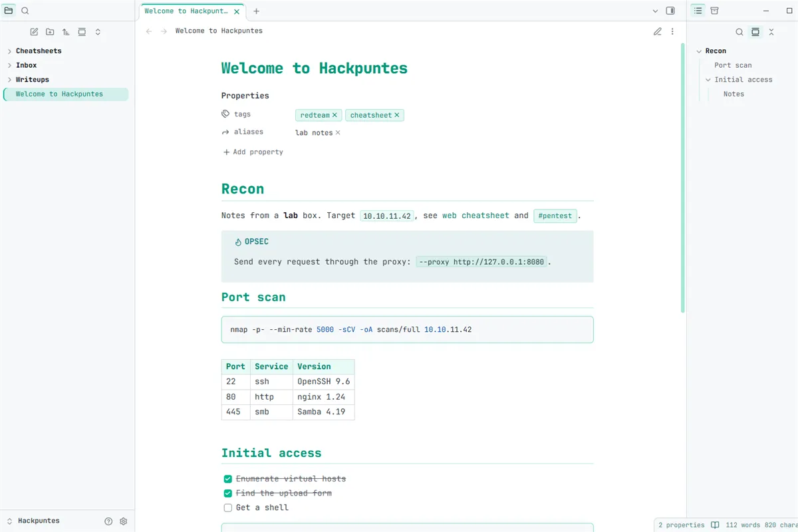This screenshot has width=798, height=532.
Task: Toggle reading view book icon in status bar
Action: [x=715, y=525]
